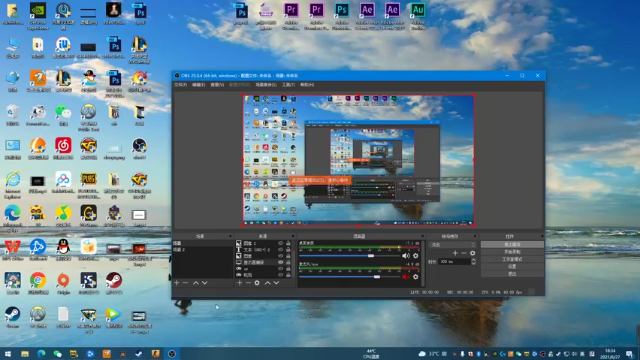640x360 pixels.
Task: Click the transition duration input field
Action: point(454,262)
